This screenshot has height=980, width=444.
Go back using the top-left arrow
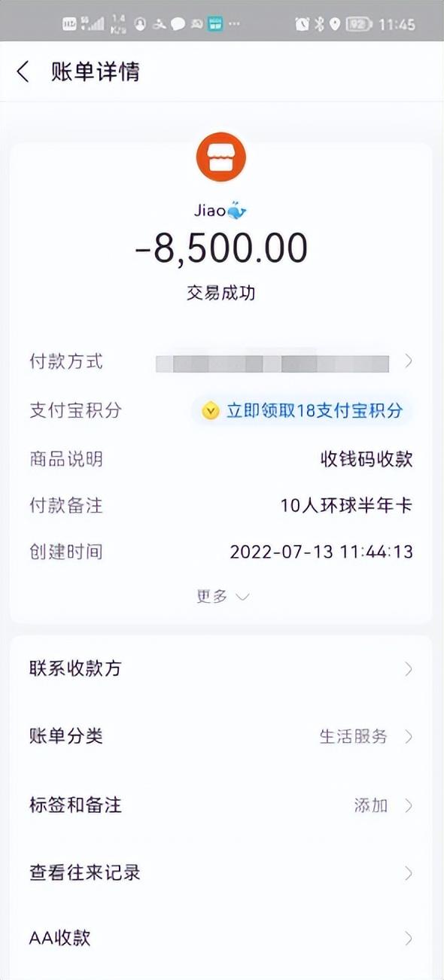[23, 72]
